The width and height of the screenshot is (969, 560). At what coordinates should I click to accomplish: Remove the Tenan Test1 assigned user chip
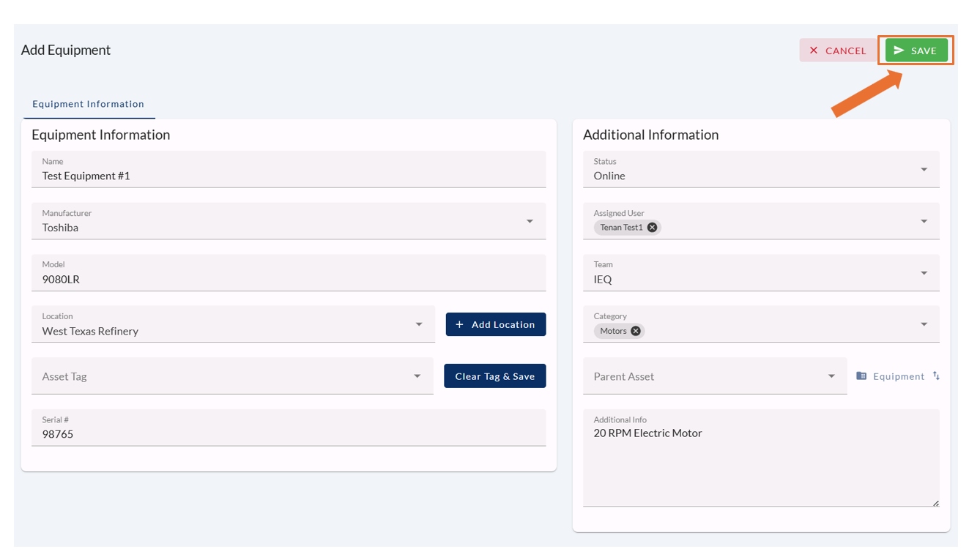[x=652, y=228]
